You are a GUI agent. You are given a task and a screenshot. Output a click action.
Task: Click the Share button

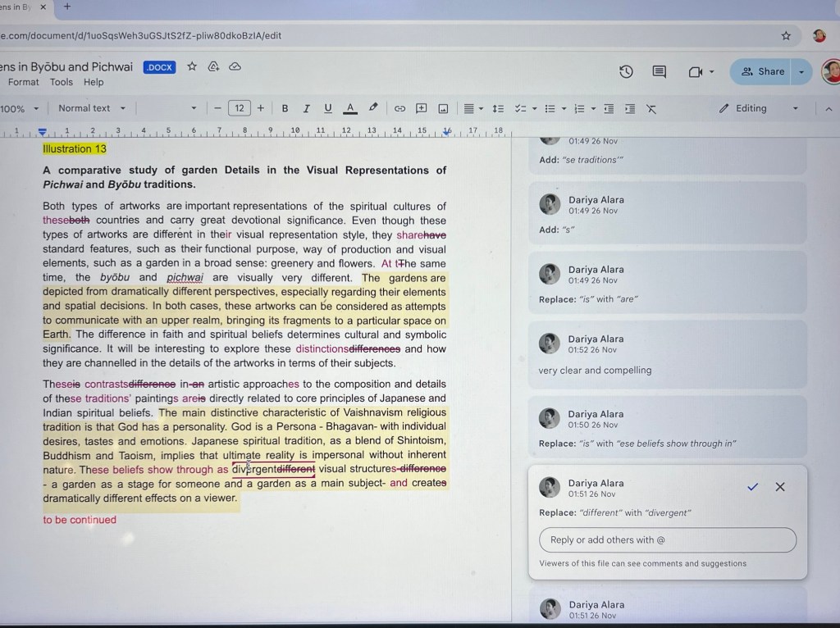pyautogui.click(x=762, y=71)
